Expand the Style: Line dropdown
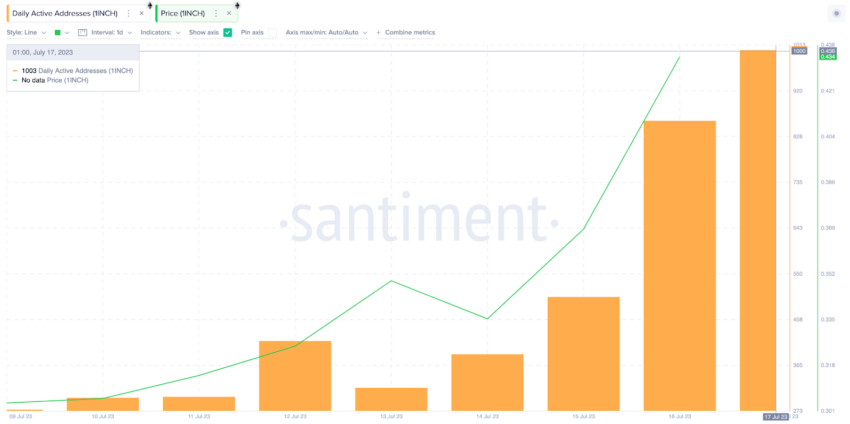 tap(26, 33)
